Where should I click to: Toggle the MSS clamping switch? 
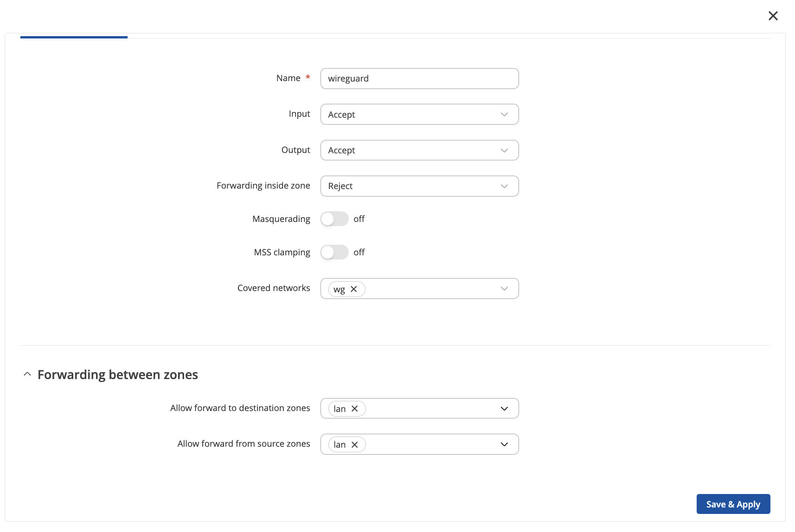[334, 252]
